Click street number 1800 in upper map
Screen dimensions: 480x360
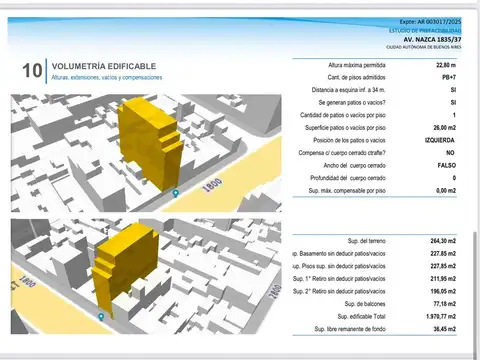212,185
